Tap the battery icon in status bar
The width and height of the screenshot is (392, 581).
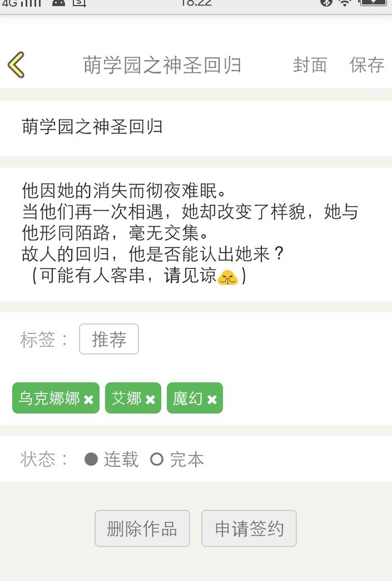[375, 3]
